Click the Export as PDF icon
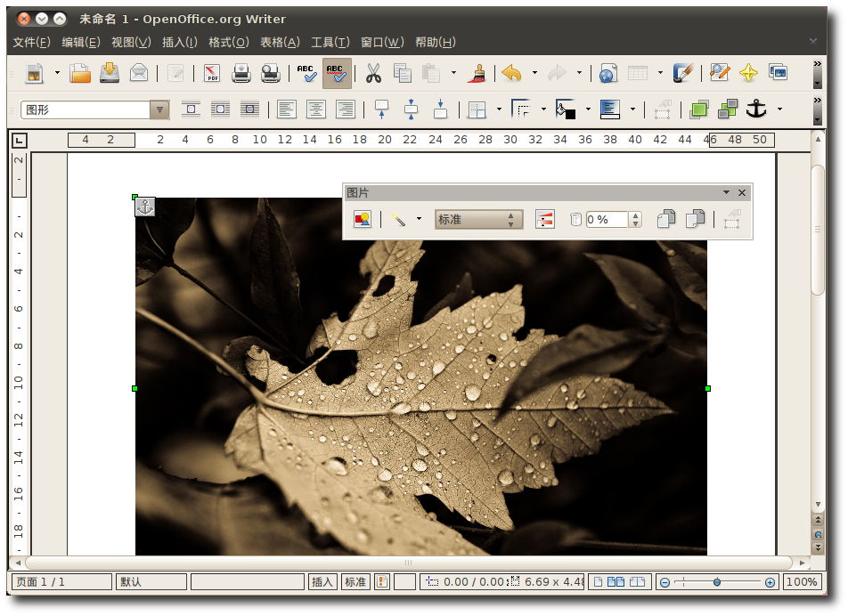 coord(212,73)
